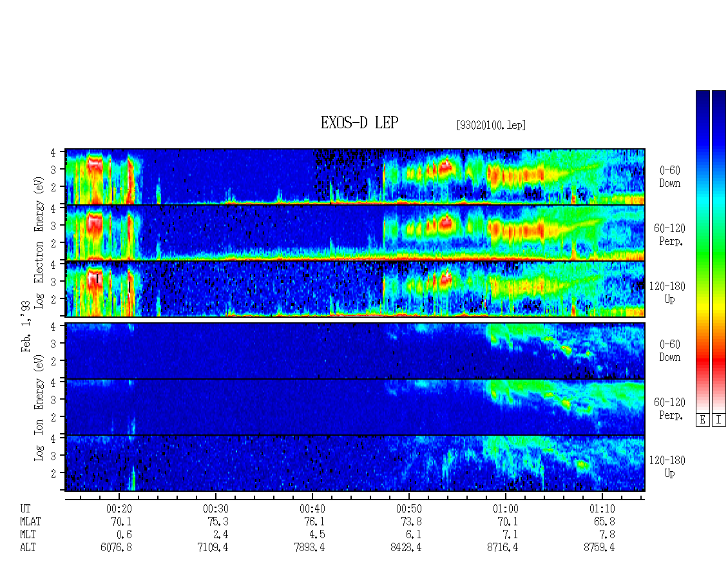This screenshot has width=728, height=564.
Task: Click the ion panel 0-60 Down label
Action: 669,351
